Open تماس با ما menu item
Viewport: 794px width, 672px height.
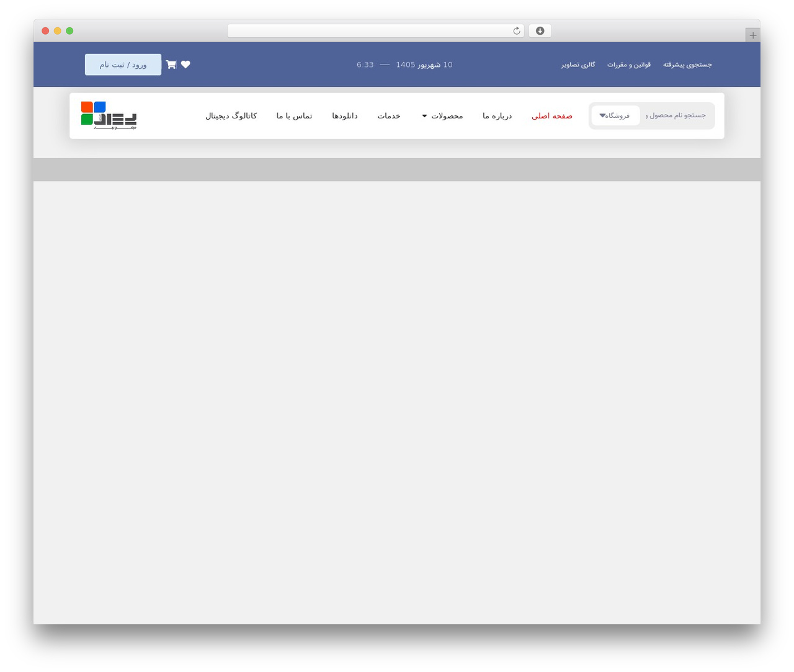[295, 116]
